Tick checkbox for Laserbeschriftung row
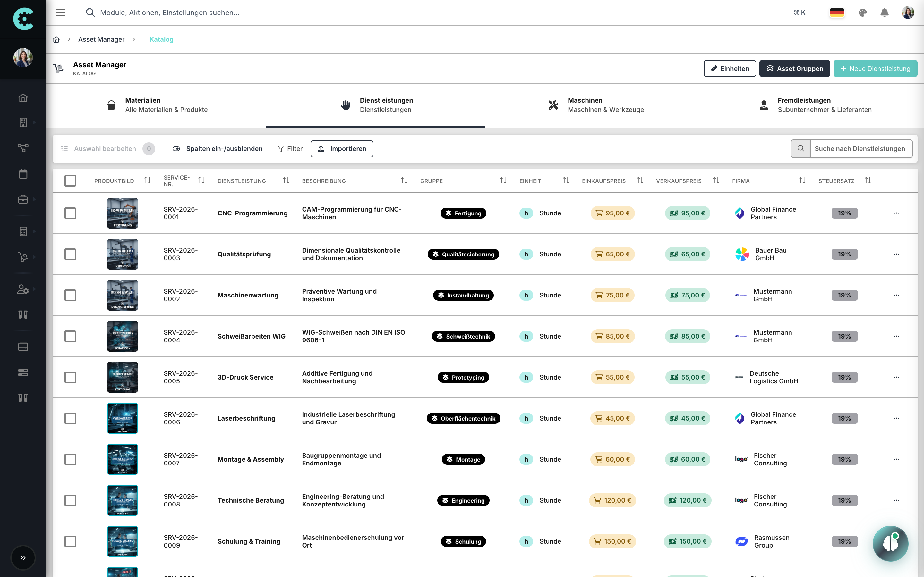924x577 pixels. point(70,418)
